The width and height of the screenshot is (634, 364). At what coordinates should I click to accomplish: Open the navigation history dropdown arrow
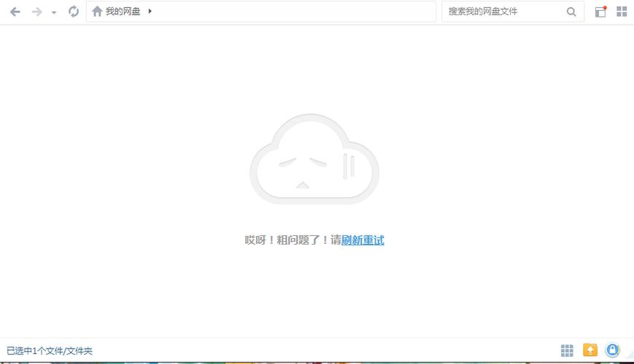click(54, 12)
